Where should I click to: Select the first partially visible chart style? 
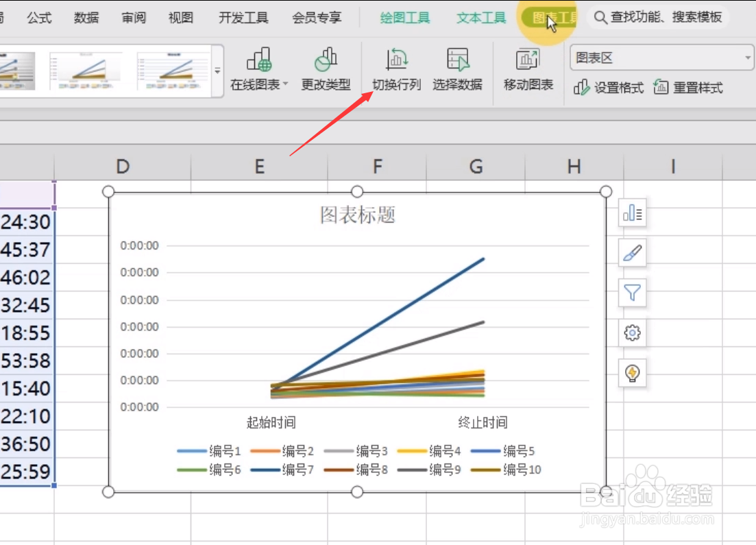click(x=17, y=71)
